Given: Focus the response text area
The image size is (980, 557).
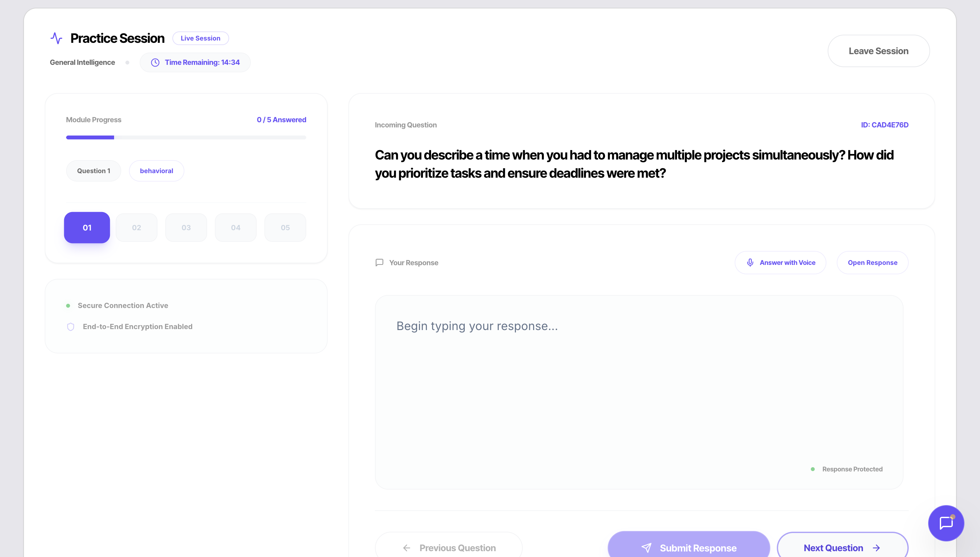Looking at the screenshot, I should coord(639,392).
